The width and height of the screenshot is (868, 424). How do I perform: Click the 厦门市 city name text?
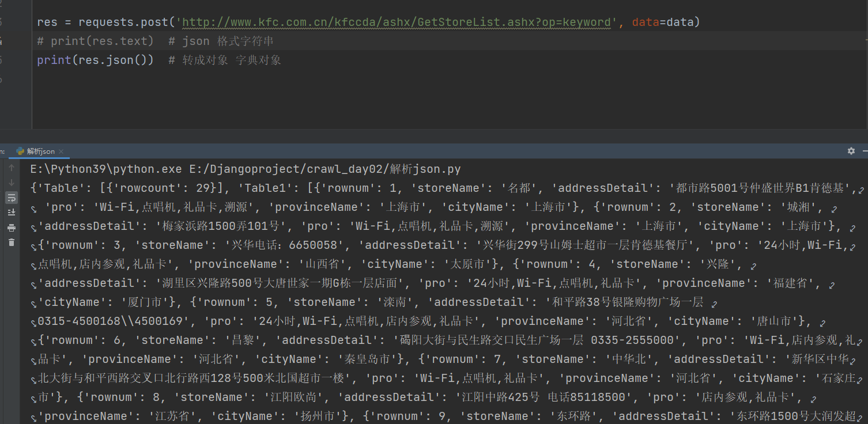point(145,302)
